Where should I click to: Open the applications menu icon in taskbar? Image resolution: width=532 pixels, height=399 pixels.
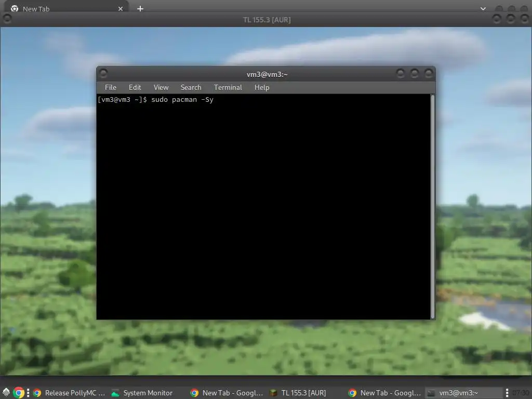click(6, 393)
